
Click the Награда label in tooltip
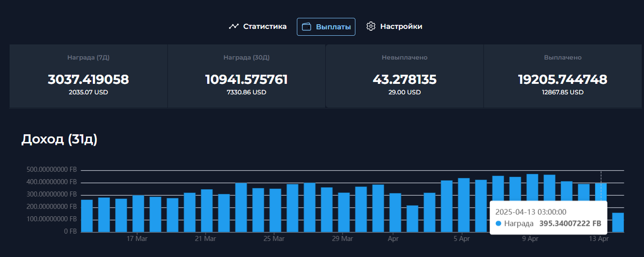519,224
